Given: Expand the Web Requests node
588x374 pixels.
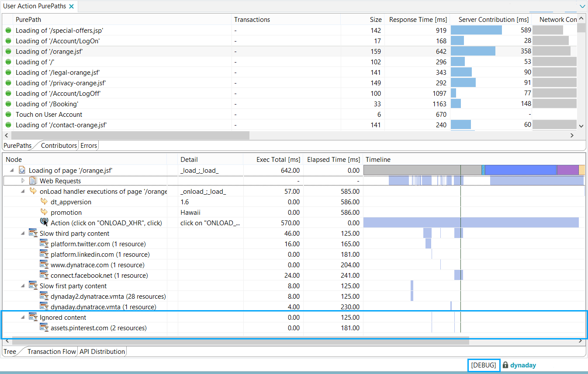Looking at the screenshot, I should point(23,181).
